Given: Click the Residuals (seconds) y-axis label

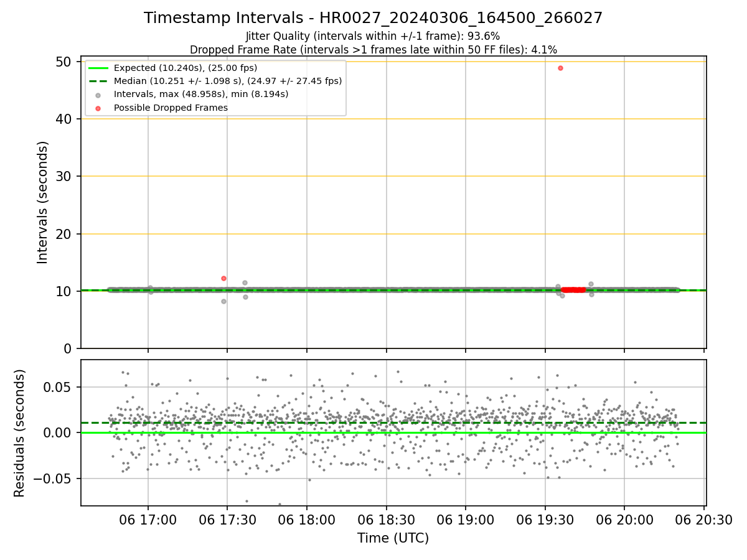Looking at the screenshot, I should [x=20, y=433].
